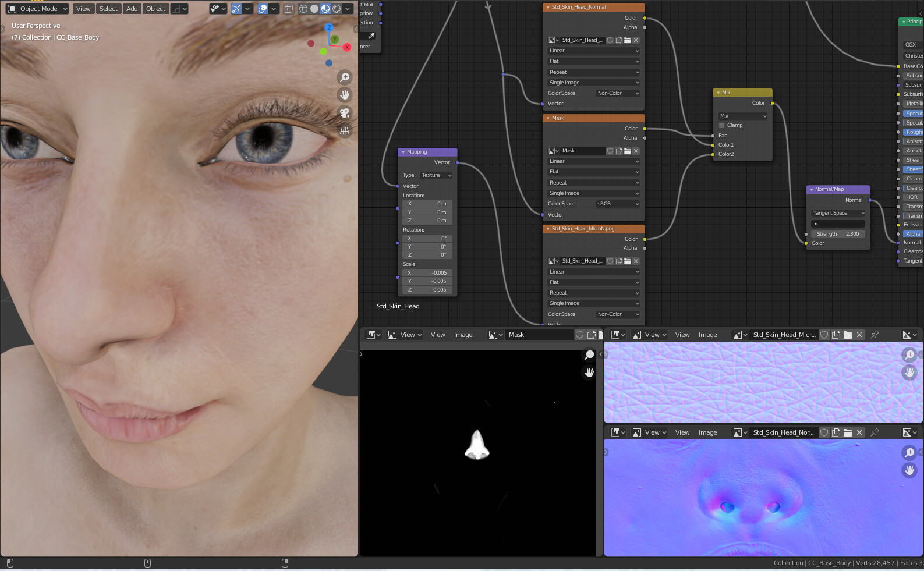Click the X axis on navigation gizmo
The width and height of the screenshot is (924, 571).
pyautogui.click(x=347, y=47)
